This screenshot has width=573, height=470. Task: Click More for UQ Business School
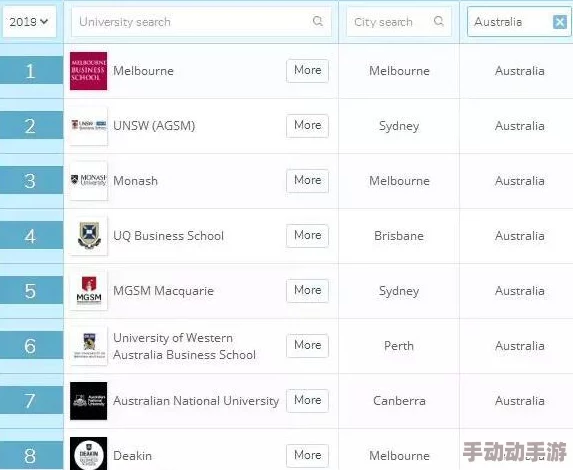(308, 235)
